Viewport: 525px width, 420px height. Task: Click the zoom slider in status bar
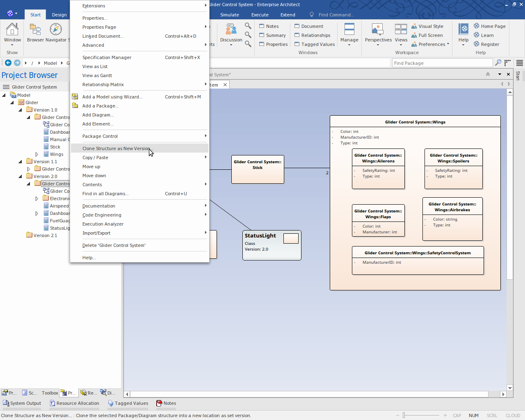(404, 415)
